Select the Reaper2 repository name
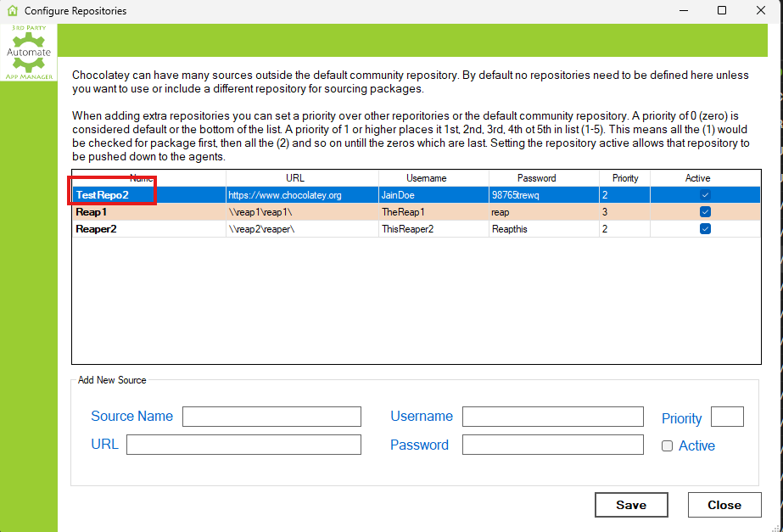The height and width of the screenshot is (532, 783). coord(96,229)
